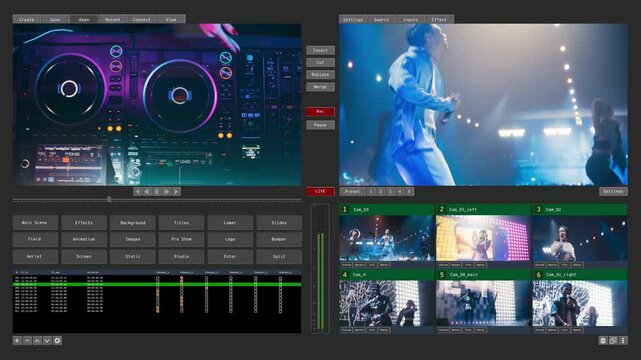Open the Inputs tab
This screenshot has height=360, width=641.
(x=410, y=19)
